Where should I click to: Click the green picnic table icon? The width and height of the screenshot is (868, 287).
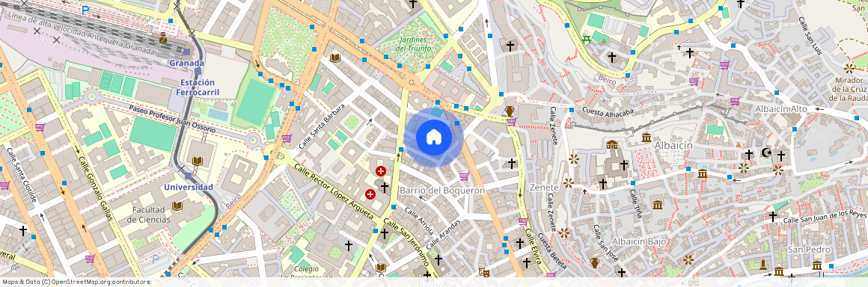587,39
